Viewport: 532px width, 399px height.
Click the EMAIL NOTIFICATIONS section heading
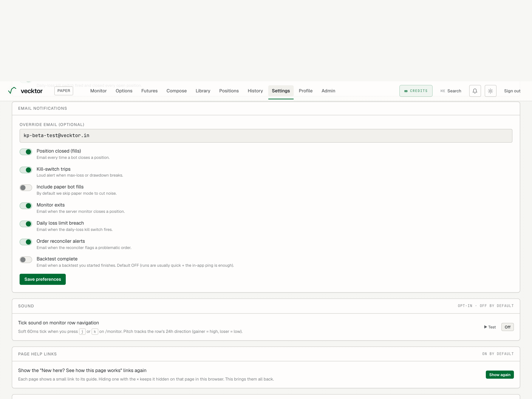[x=42, y=108]
